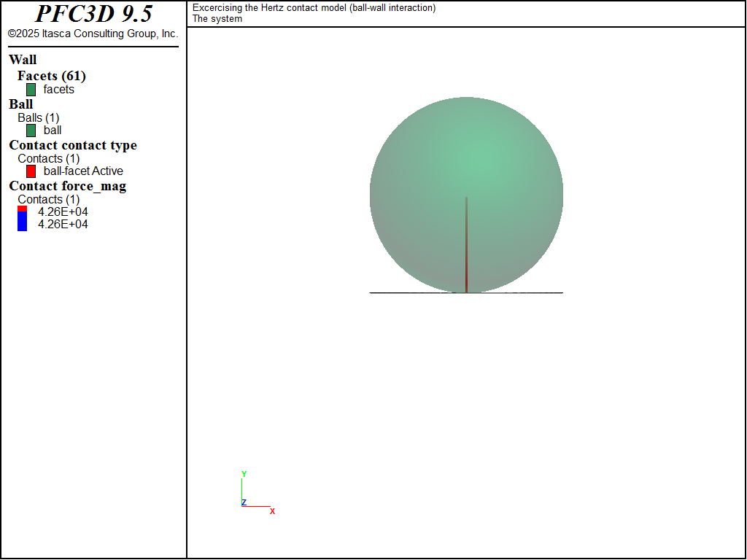Click the green ball color swatch
This screenshot has width=747, height=560.
(x=31, y=131)
